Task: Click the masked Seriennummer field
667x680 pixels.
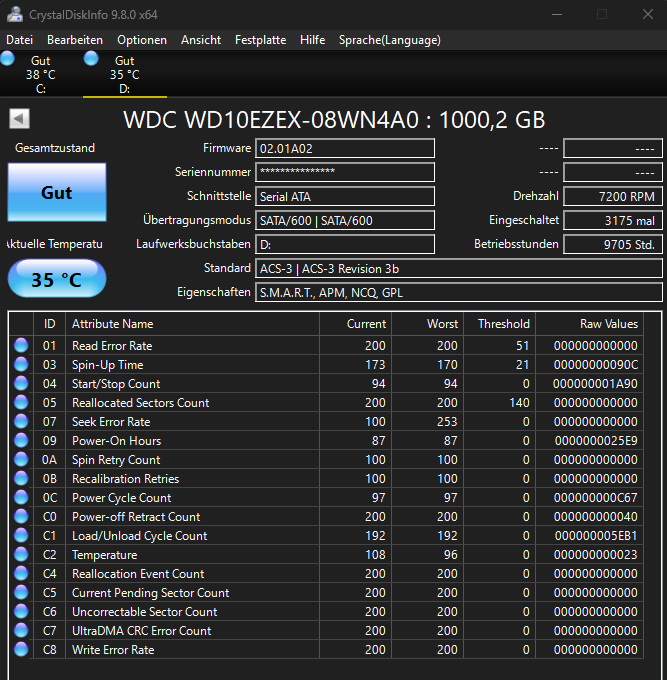Action: pos(345,172)
